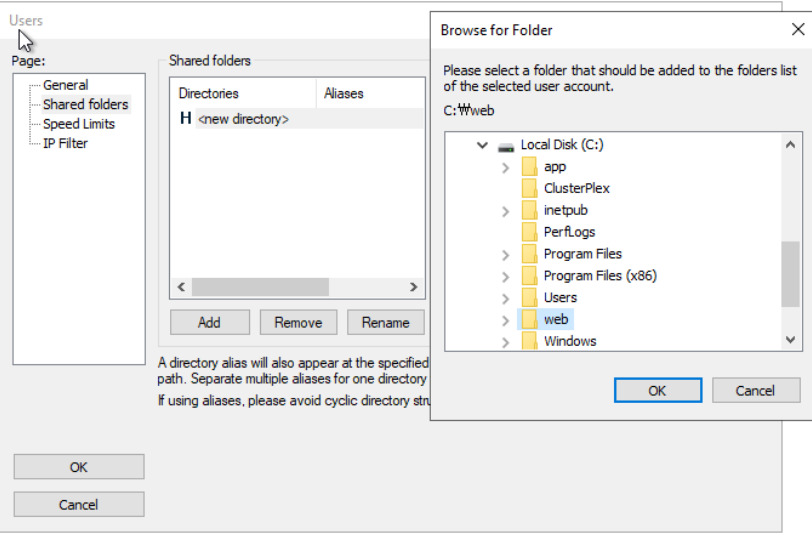
Task: Cancel the Browse for Folder dialog
Action: [x=756, y=390]
